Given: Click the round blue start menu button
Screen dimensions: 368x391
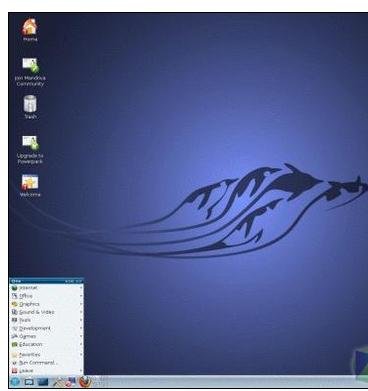Looking at the screenshot, I should tap(15, 382).
